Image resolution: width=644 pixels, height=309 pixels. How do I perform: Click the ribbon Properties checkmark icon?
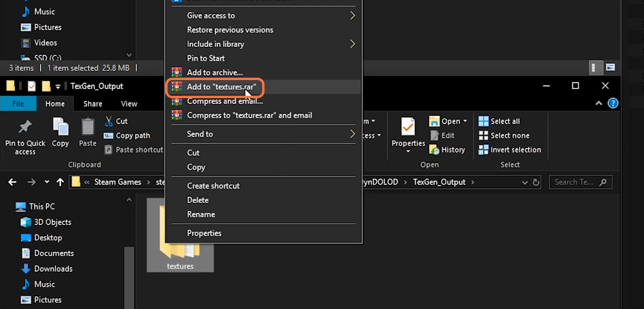pyautogui.click(x=408, y=127)
